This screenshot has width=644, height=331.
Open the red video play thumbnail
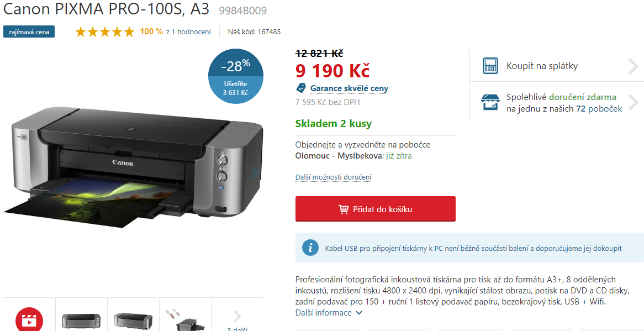[x=29, y=319]
